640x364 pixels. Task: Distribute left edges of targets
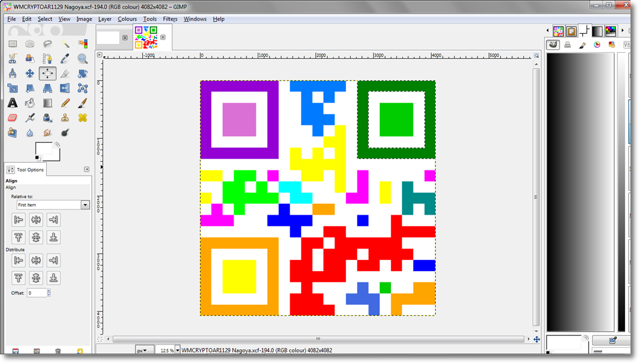18,260
